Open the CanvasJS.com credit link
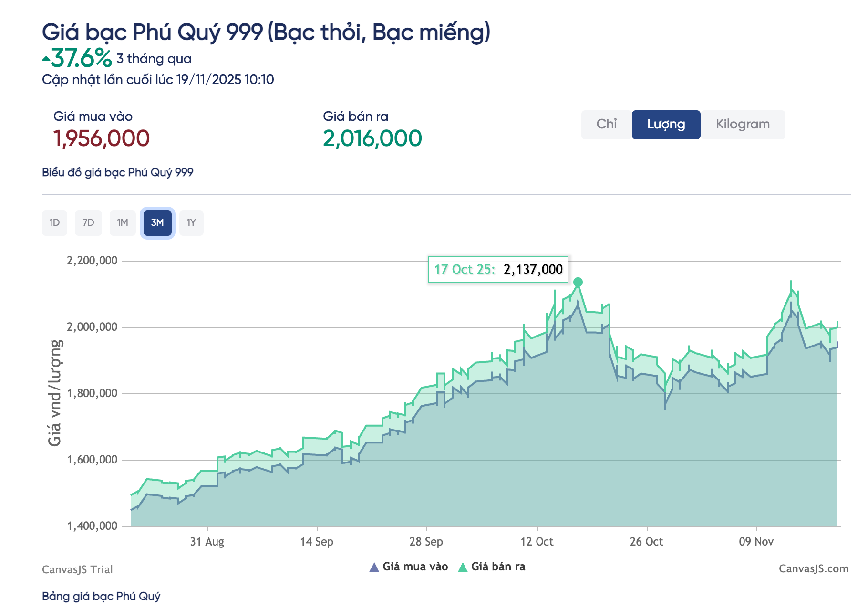This screenshot has width=868, height=610. coord(813,568)
